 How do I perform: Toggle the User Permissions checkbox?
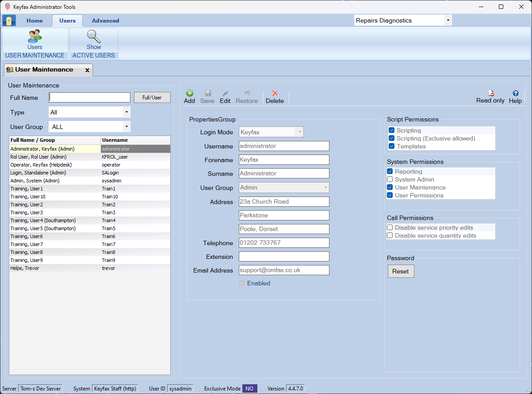(390, 195)
